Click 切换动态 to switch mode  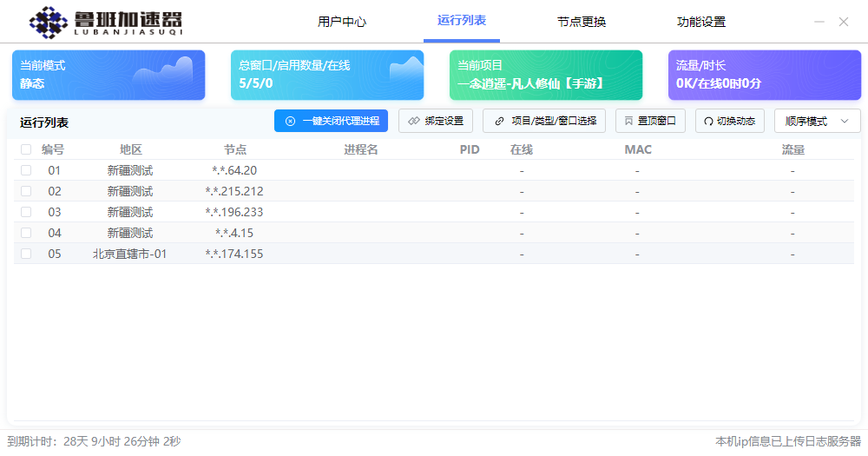pos(729,121)
